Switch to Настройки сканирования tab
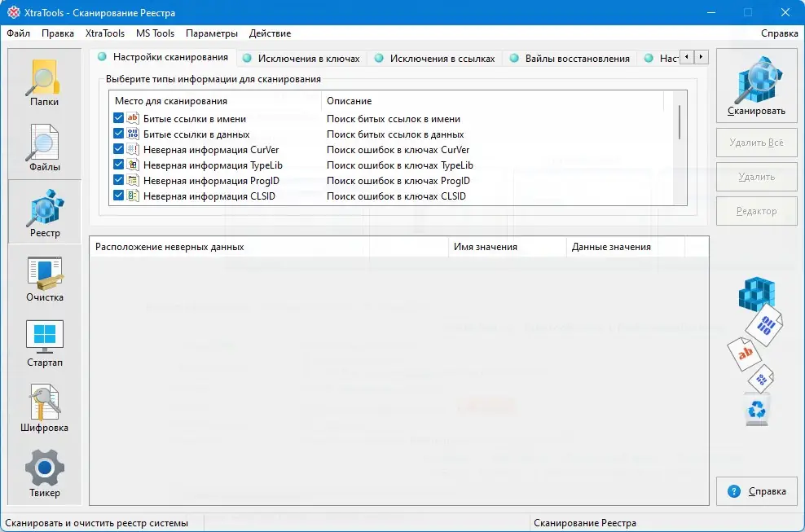This screenshot has width=805, height=532. [163, 57]
